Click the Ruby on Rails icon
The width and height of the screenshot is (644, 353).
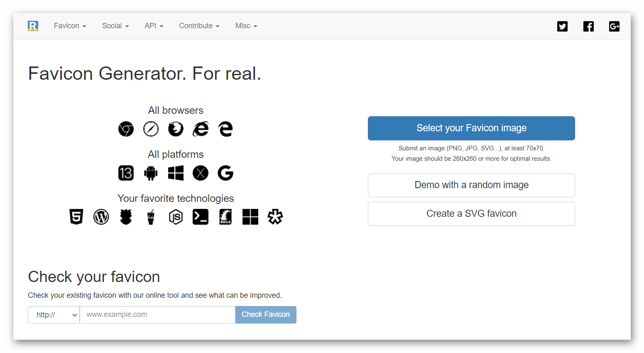click(x=225, y=217)
